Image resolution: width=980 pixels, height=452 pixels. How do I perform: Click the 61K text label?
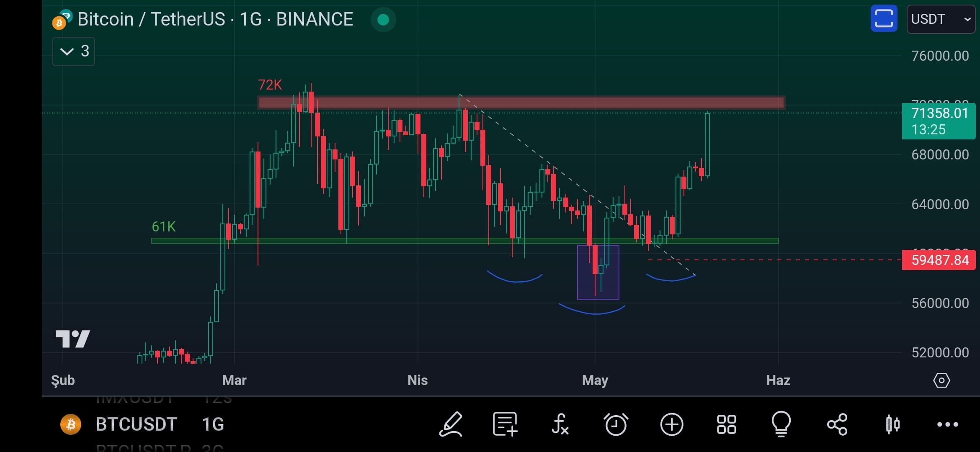click(164, 227)
